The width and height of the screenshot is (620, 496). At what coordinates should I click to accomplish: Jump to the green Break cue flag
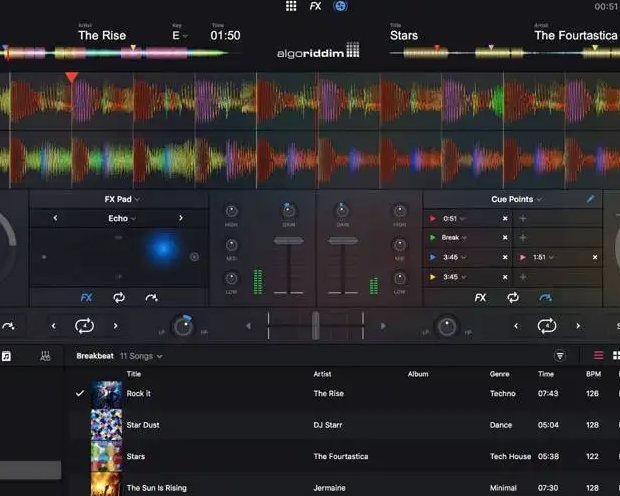(433, 237)
